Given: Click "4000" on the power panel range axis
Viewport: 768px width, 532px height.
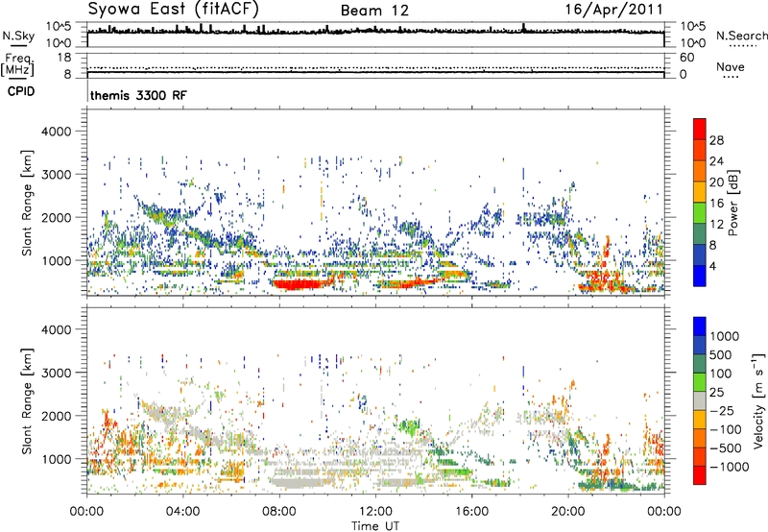Looking at the screenshot, I should pos(56,132).
